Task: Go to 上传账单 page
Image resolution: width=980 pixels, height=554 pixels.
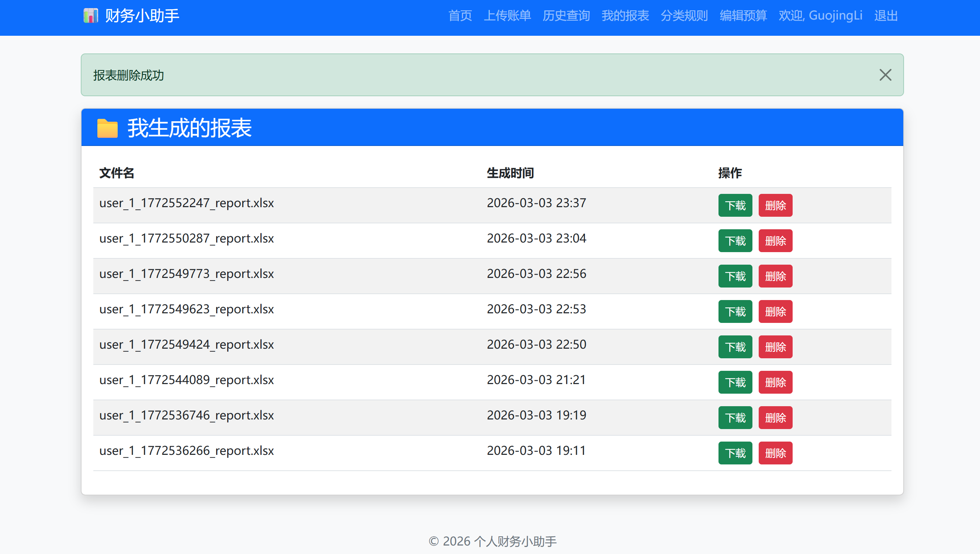Action: (x=507, y=15)
